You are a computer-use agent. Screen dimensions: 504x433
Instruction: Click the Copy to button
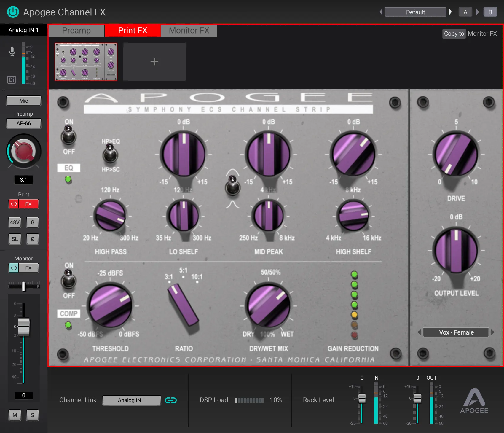pos(454,34)
